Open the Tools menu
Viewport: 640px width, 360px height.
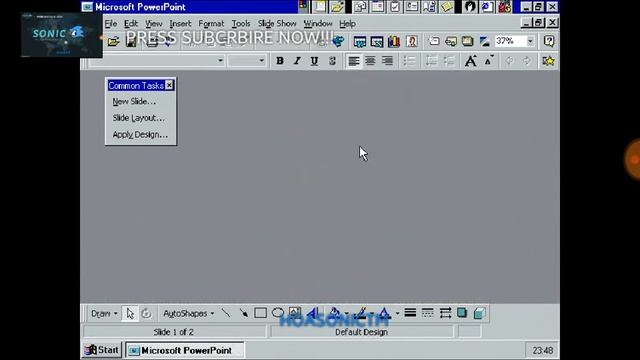click(x=241, y=24)
